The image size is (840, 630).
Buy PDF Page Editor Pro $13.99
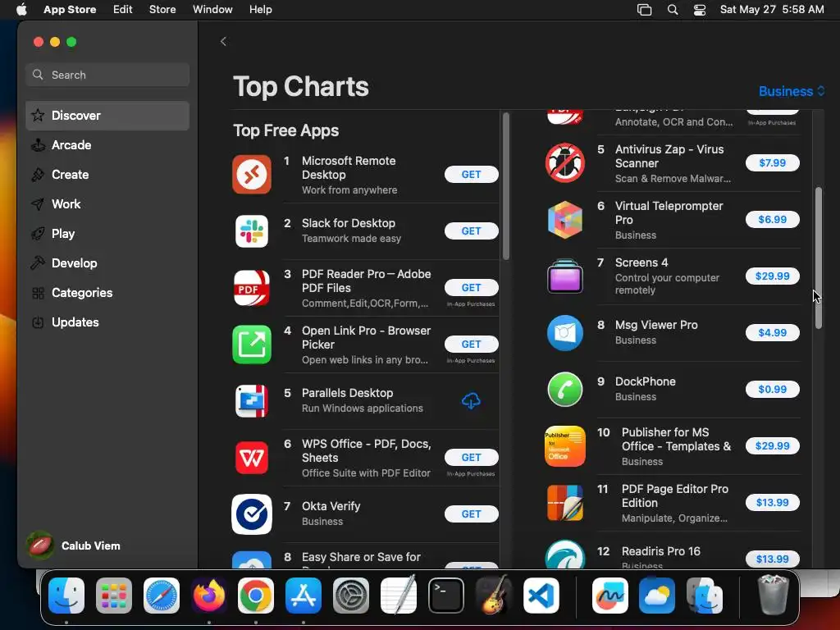773,503
